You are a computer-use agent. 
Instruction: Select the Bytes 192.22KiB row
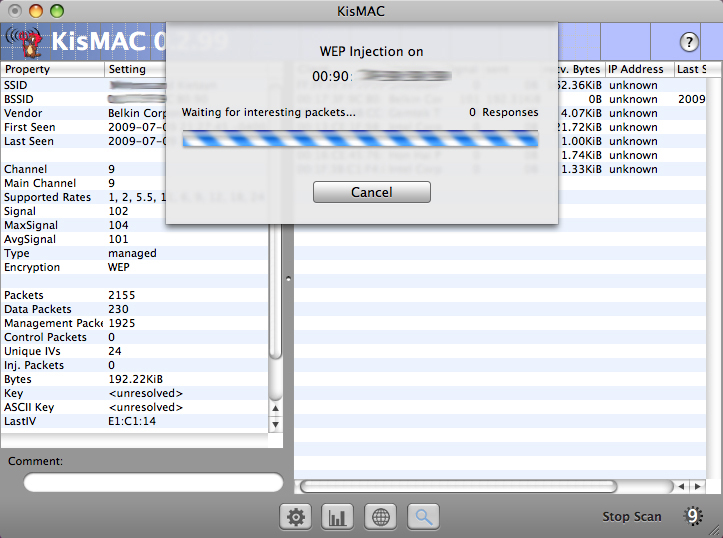coord(135,379)
